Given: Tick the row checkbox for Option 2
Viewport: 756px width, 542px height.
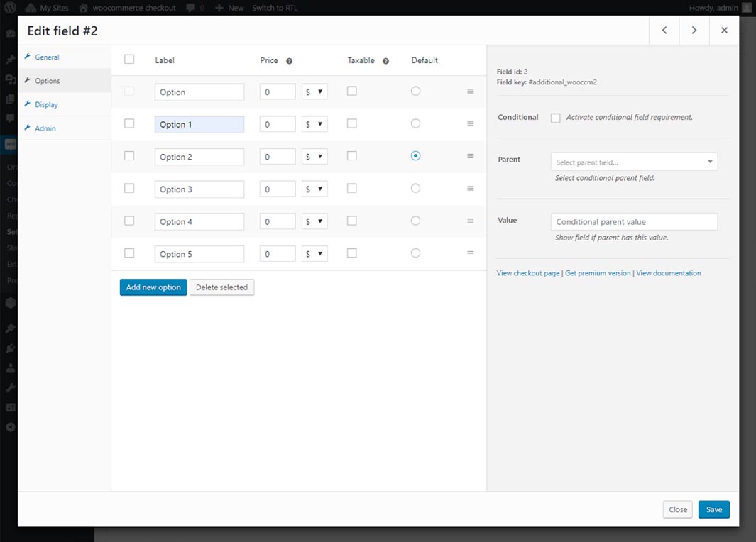Looking at the screenshot, I should 129,155.
